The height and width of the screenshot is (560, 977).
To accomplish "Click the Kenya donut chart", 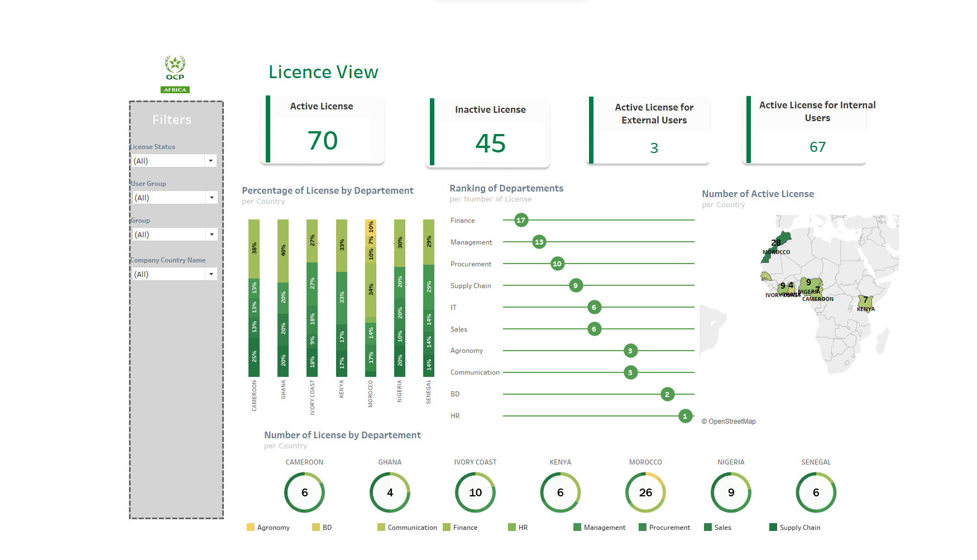I will tap(561, 492).
